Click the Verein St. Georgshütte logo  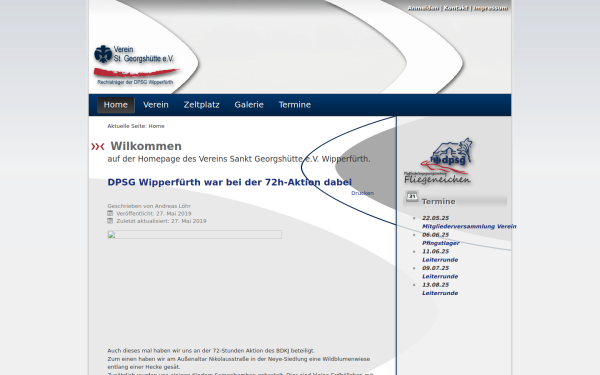tap(136, 65)
